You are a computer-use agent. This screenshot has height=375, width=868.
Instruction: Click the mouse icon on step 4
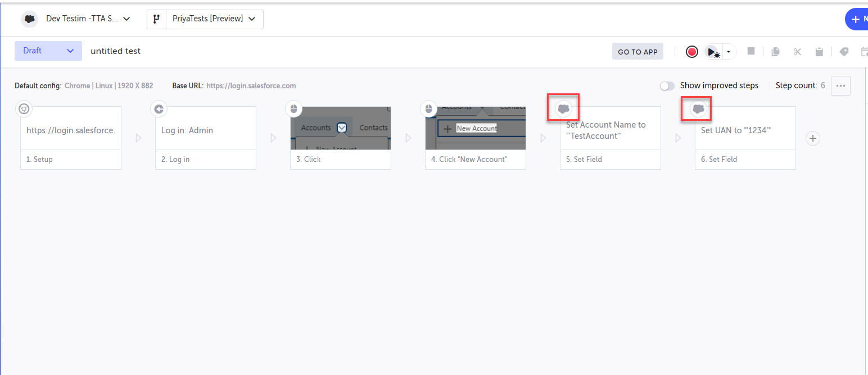[x=428, y=109]
